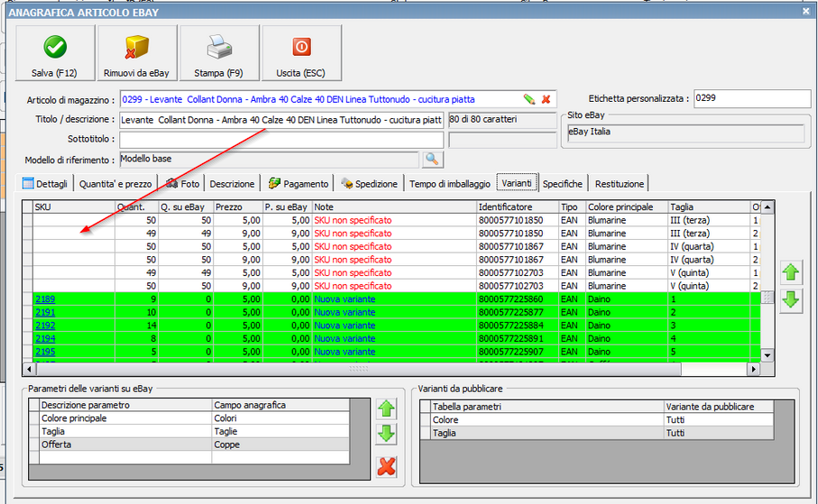This screenshot has height=504, width=818.
Task: Click the Taglia column header in variants grid
Action: (x=710, y=207)
